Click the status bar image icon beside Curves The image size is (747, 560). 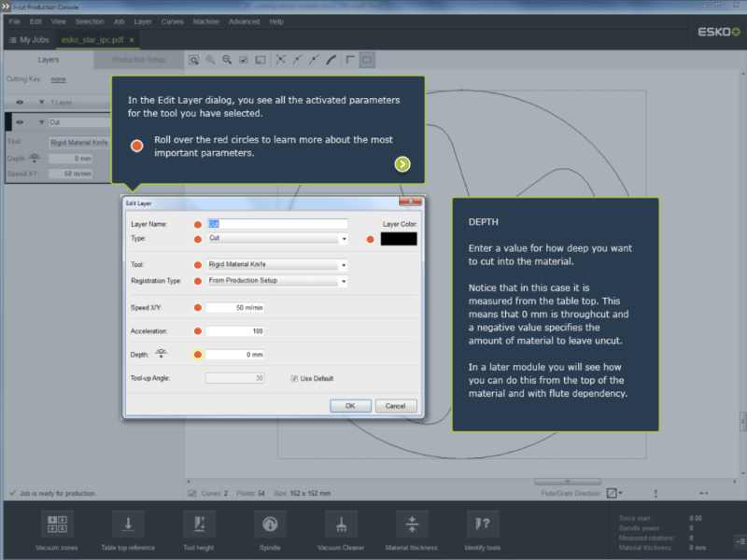(x=192, y=494)
